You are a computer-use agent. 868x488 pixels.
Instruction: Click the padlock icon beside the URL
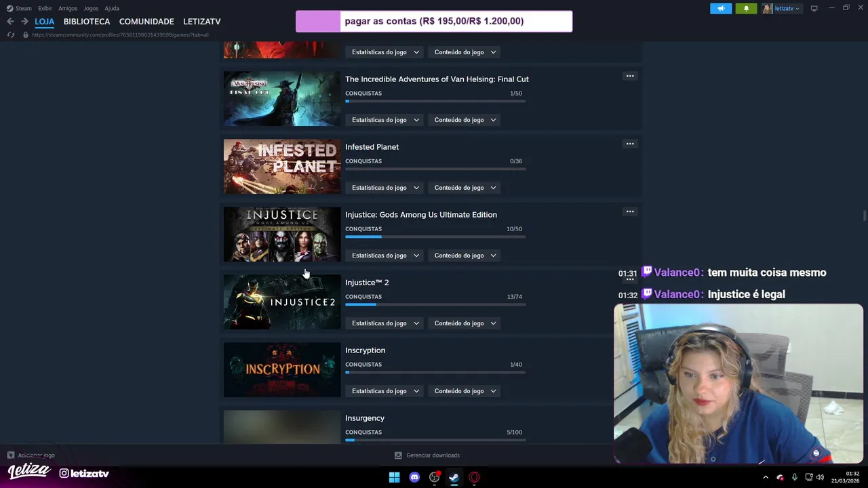click(x=26, y=35)
